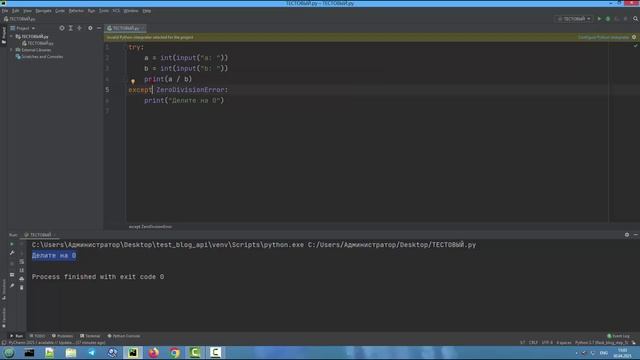Open the View menu

point(27,11)
